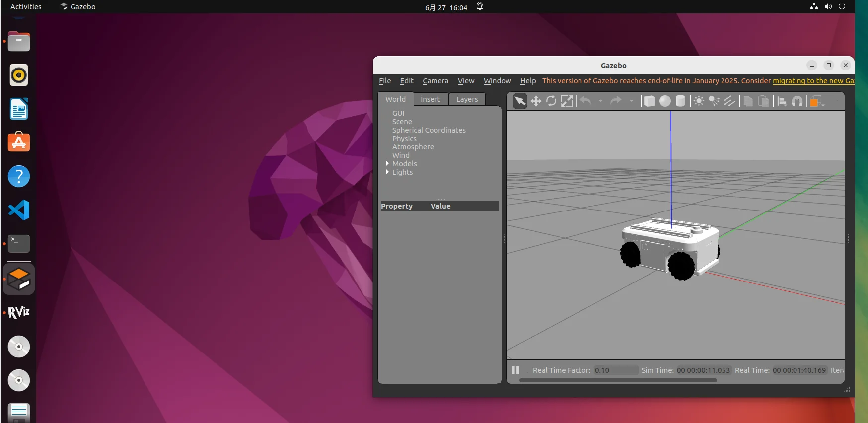Launch Visual Studio Code from dock
The height and width of the screenshot is (423, 868).
coord(19,210)
